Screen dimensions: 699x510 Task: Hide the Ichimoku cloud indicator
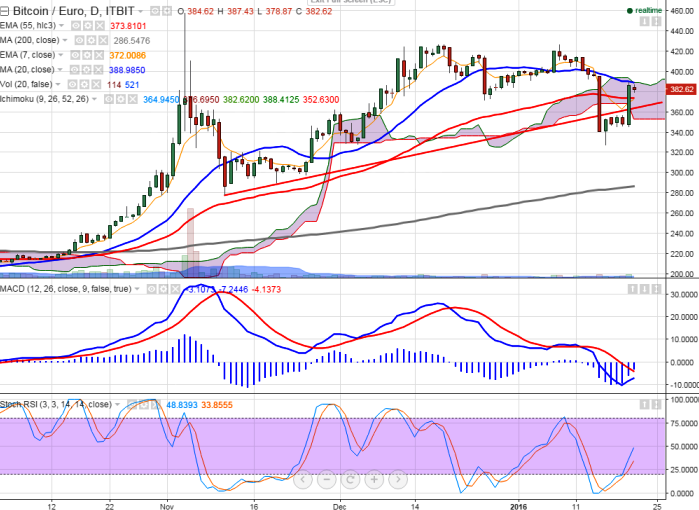(x=109, y=99)
